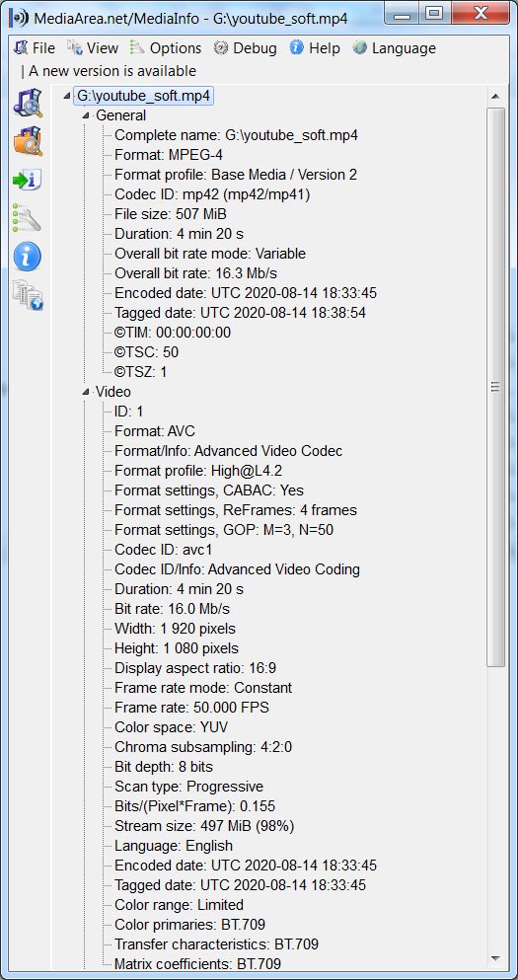Viewport: 518px width, 980px height.
Task: Open the Help menu
Action: (x=315, y=48)
